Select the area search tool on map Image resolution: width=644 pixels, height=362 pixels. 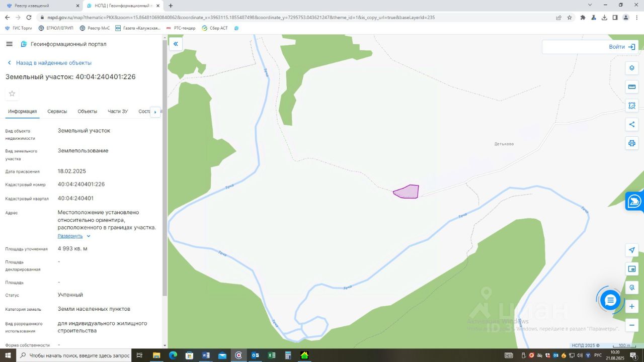(x=632, y=106)
